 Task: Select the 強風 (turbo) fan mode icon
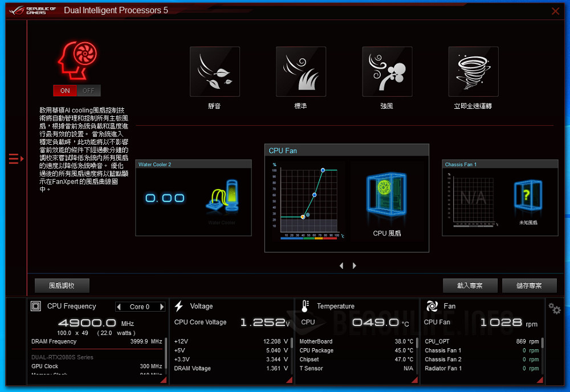[386, 71]
